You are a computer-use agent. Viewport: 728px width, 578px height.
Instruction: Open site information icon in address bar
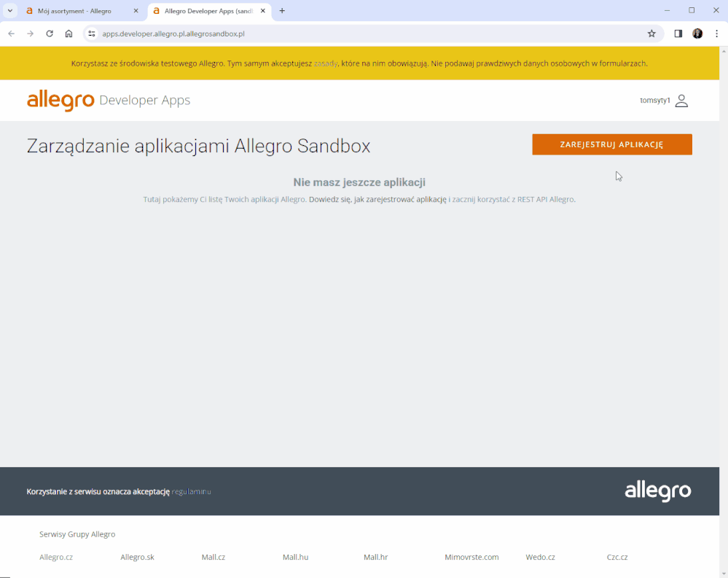coord(92,34)
